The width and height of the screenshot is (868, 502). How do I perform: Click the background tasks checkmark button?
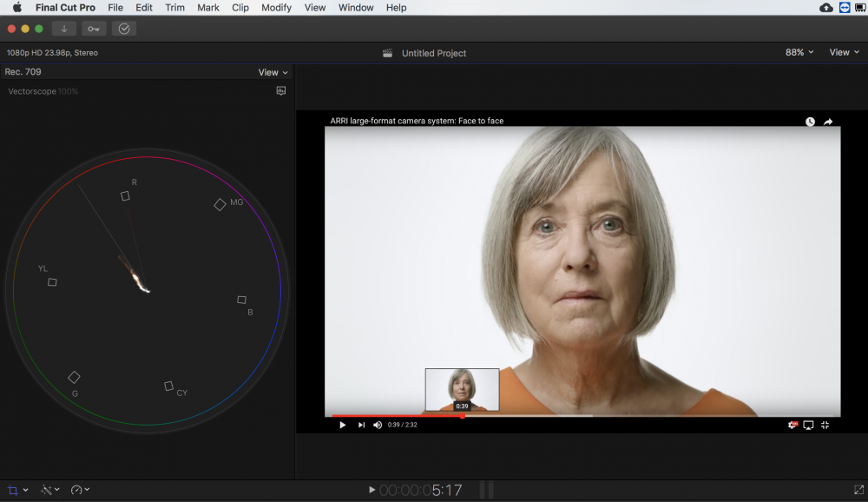point(124,29)
